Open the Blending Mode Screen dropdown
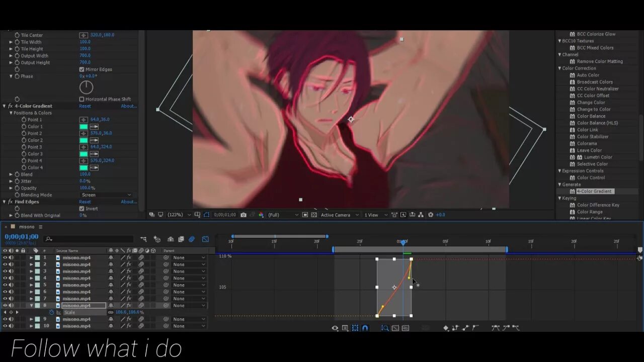 (106, 195)
